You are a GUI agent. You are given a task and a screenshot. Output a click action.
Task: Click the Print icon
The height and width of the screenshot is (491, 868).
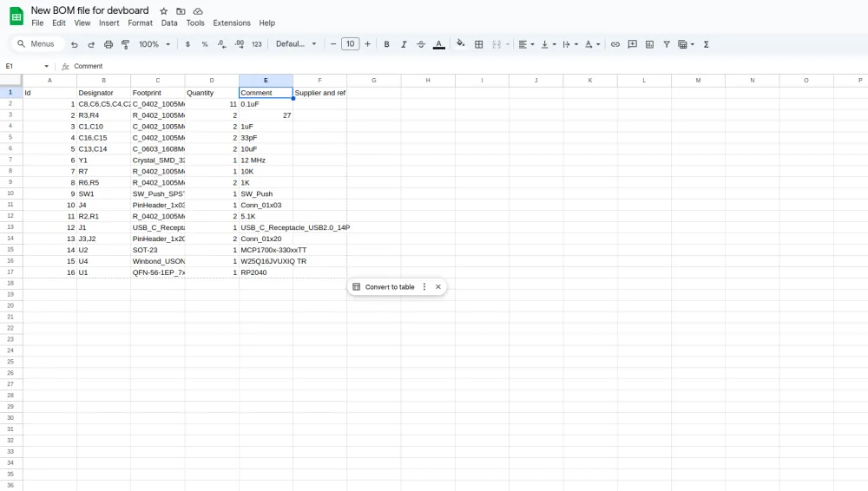pos(108,44)
